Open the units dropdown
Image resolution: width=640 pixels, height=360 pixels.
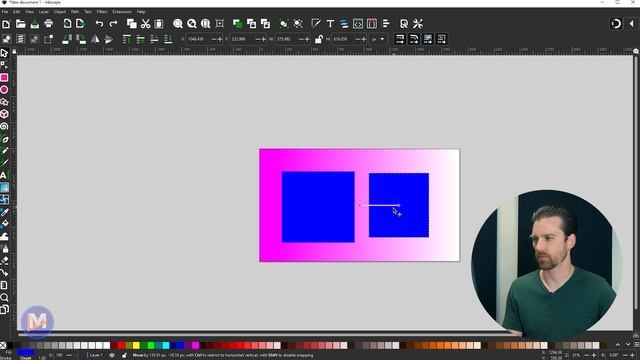click(x=378, y=39)
